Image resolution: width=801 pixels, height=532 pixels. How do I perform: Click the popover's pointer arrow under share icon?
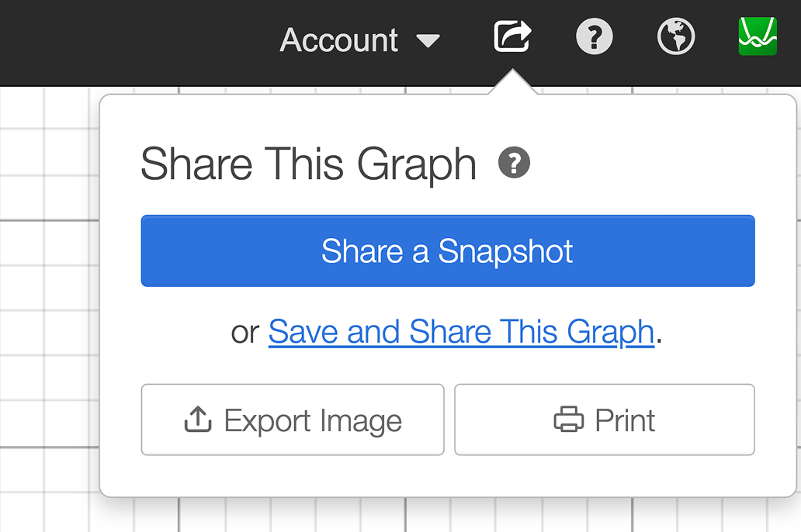click(512, 84)
